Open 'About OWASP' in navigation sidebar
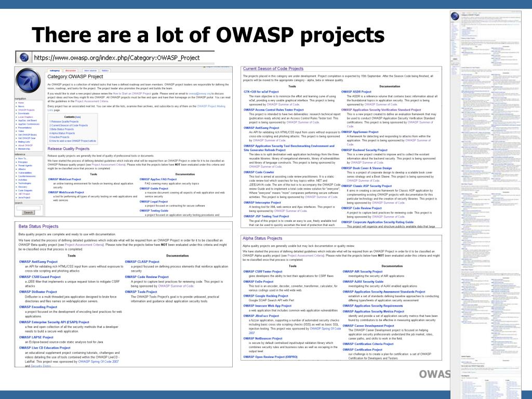The width and height of the screenshot is (532, 399). coord(25,145)
